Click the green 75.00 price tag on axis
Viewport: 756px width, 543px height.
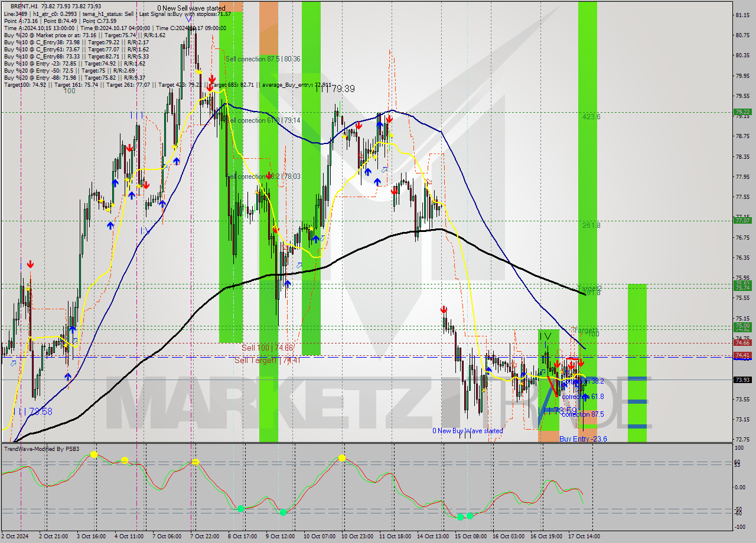[742, 326]
